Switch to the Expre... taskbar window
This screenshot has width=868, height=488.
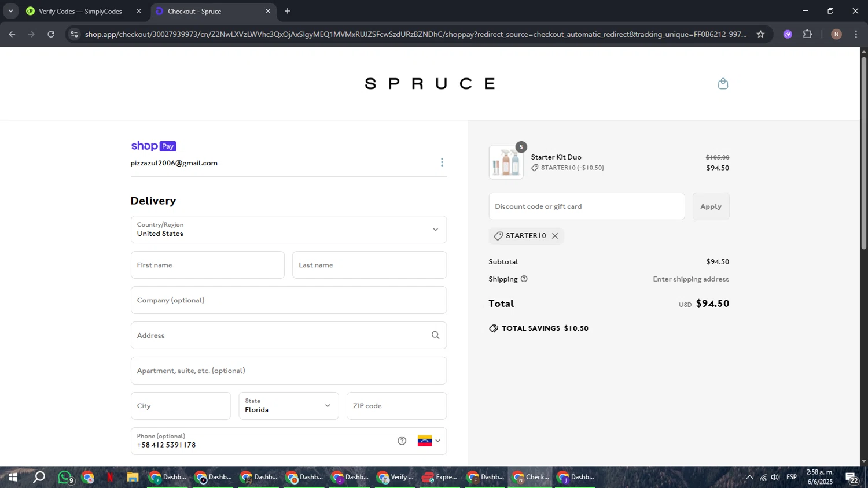(440, 477)
